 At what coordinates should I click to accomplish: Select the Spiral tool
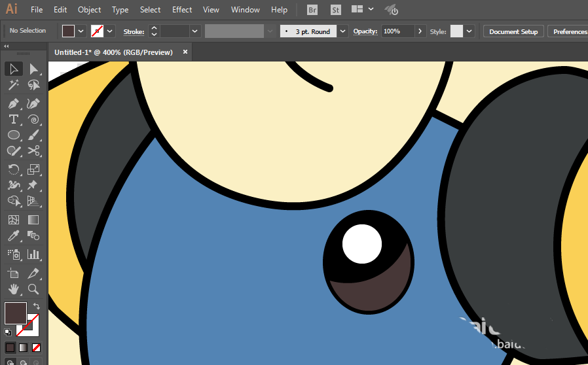(33, 119)
